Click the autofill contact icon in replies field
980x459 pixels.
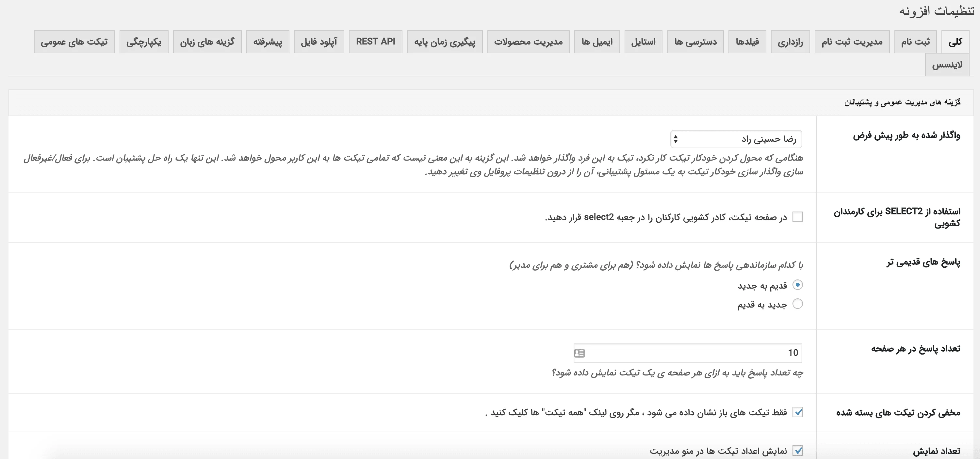580,353
